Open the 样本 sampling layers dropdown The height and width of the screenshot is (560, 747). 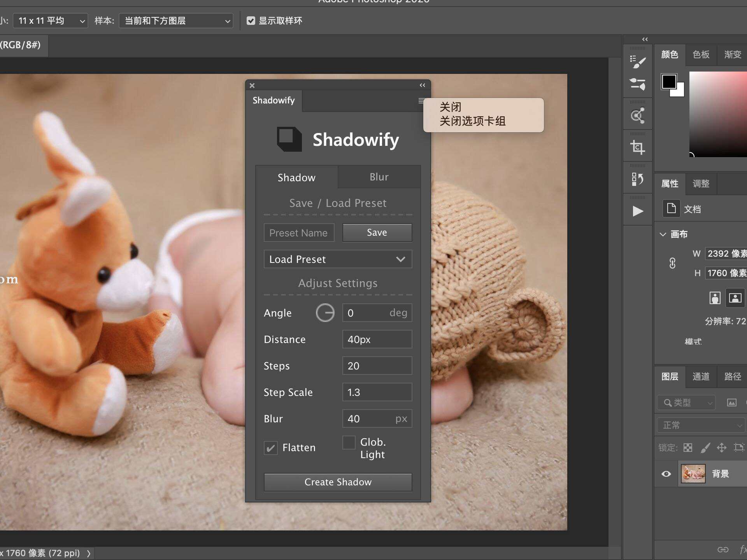pos(176,21)
